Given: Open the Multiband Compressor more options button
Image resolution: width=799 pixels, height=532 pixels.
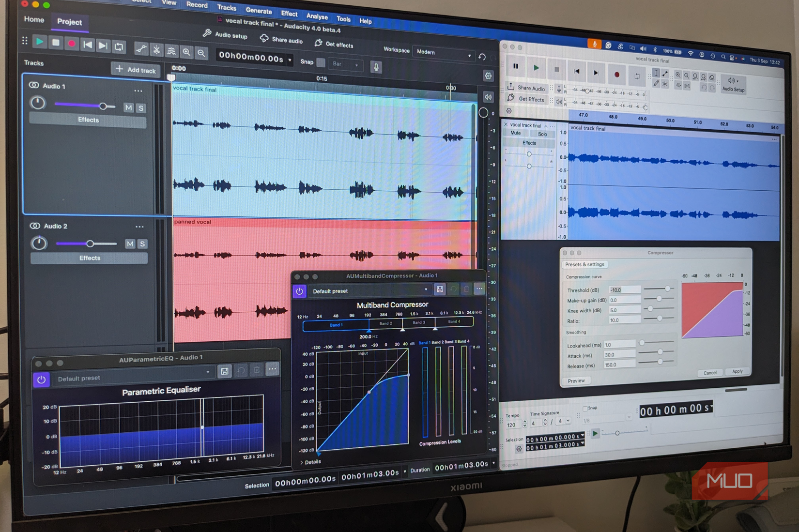Looking at the screenshot, I should [x=479, y=289].
